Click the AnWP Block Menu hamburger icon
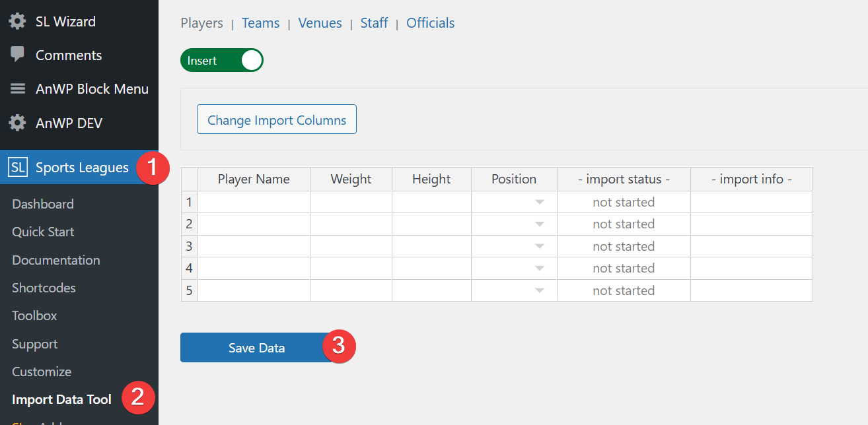The width and height of the screenshot is (868, 425). (18, 88)
